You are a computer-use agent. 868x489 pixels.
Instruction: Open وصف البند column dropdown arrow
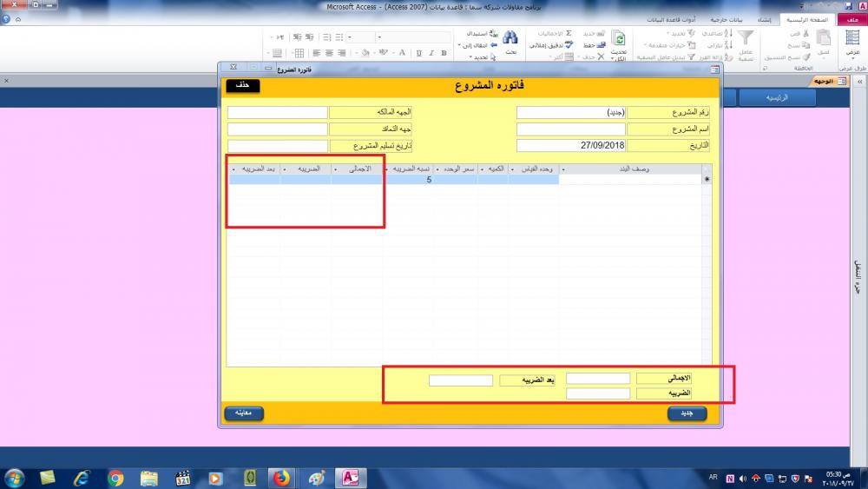coord(564,169)
